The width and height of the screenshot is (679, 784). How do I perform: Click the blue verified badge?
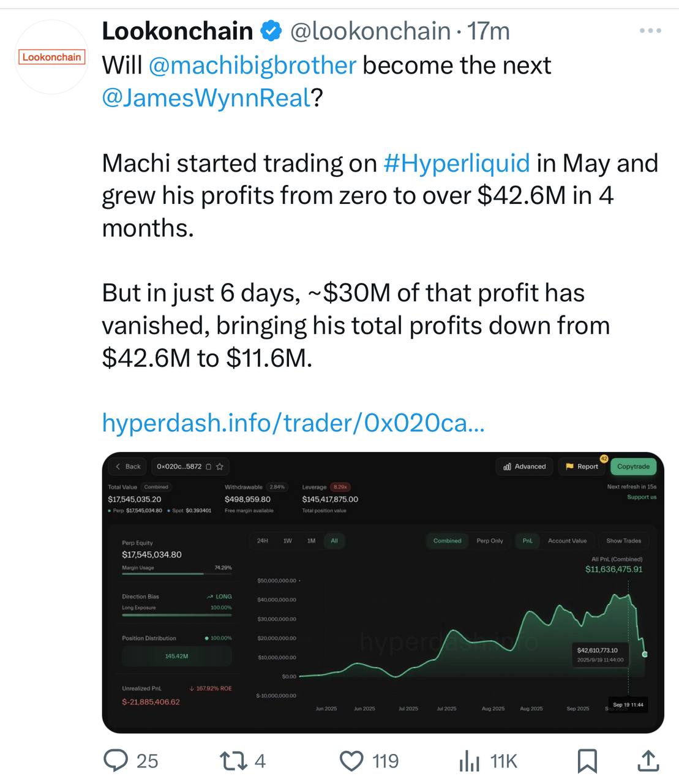click(271, 31)
